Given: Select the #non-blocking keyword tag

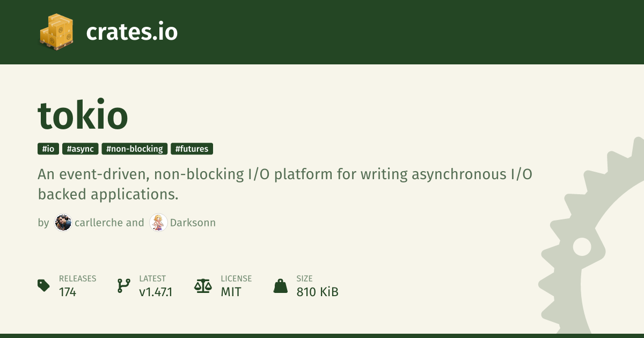Looking at the screenshot, I should [135, 149].
